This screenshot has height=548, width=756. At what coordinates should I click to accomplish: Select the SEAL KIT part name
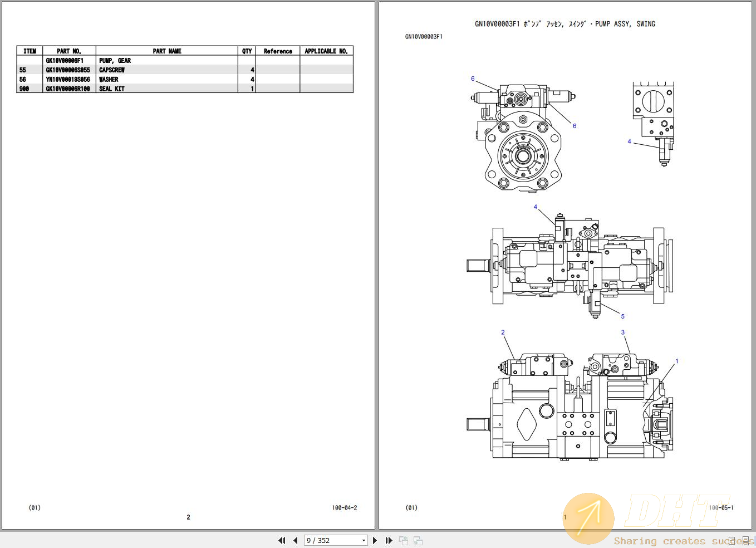click(112, 89)
